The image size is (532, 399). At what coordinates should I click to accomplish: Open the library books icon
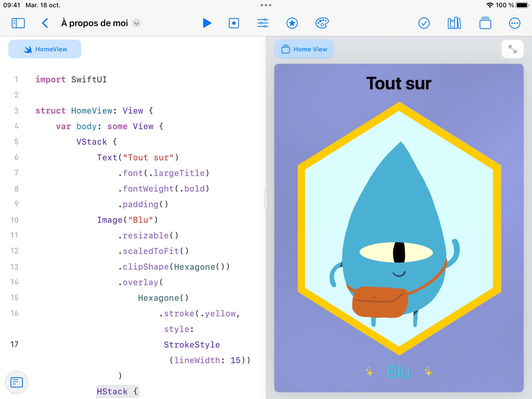(454, 23)
